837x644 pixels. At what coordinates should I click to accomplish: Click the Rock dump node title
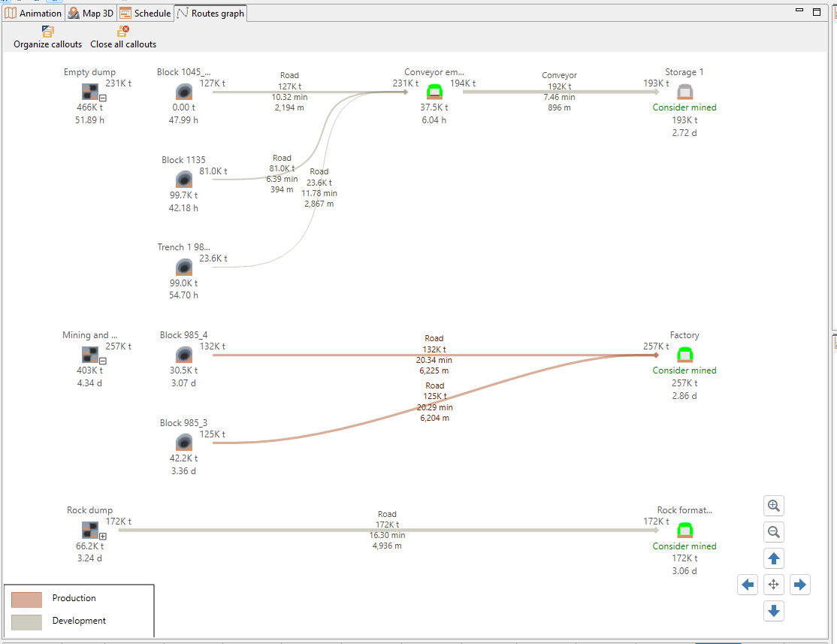[89, 510]
